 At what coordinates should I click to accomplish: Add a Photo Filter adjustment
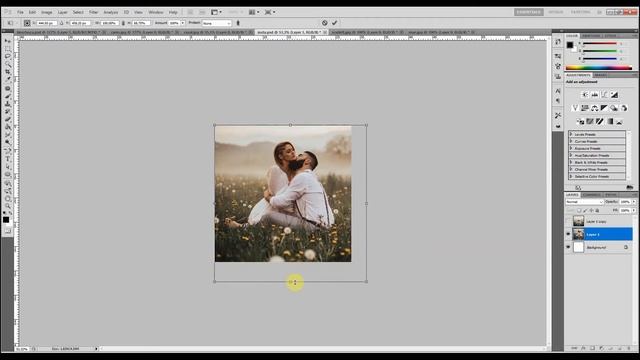[614, 108]
